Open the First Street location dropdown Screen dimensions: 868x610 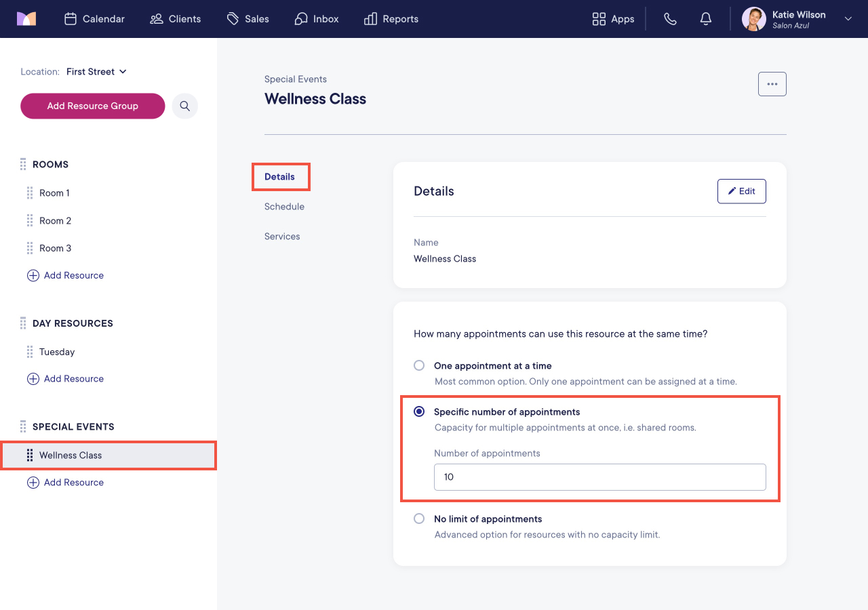click(x=96, y=72)
